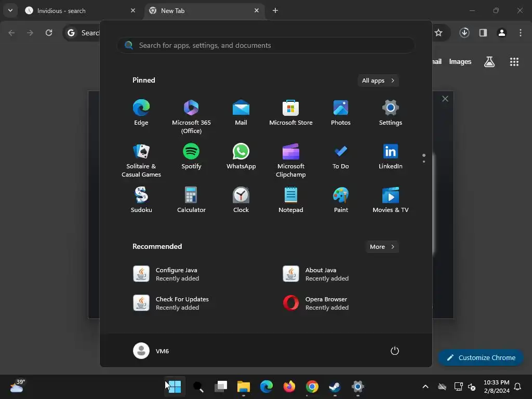The width and height of the screenshot is (532, 399).
Task: Open the weather widget showing 39°
Action: 17,387
